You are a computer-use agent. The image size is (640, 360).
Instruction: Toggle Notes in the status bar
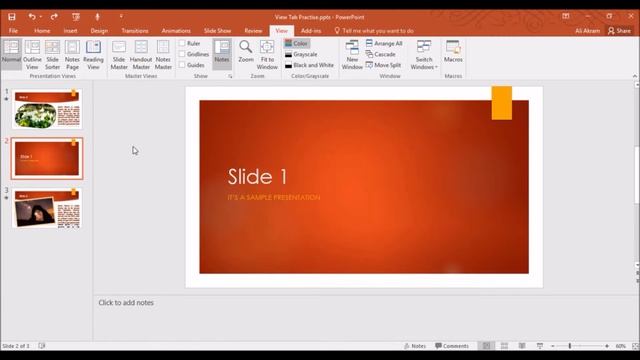[x=415, y=346]
